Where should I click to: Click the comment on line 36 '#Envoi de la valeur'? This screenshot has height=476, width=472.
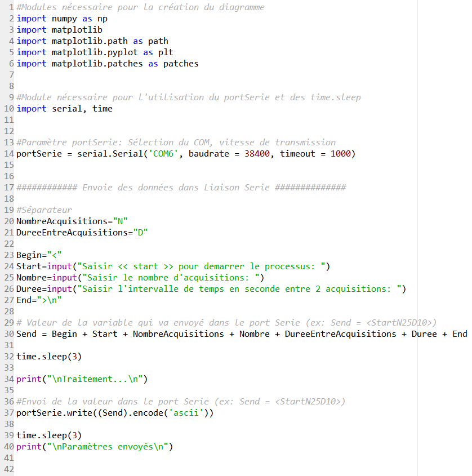181,402
